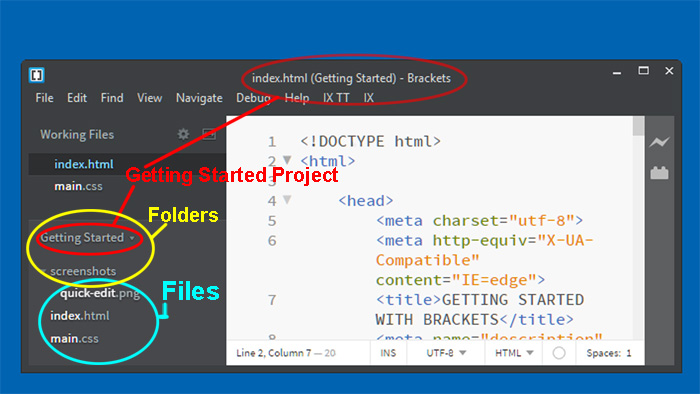Open quick-edit.png in the file tree

[100, 293]
